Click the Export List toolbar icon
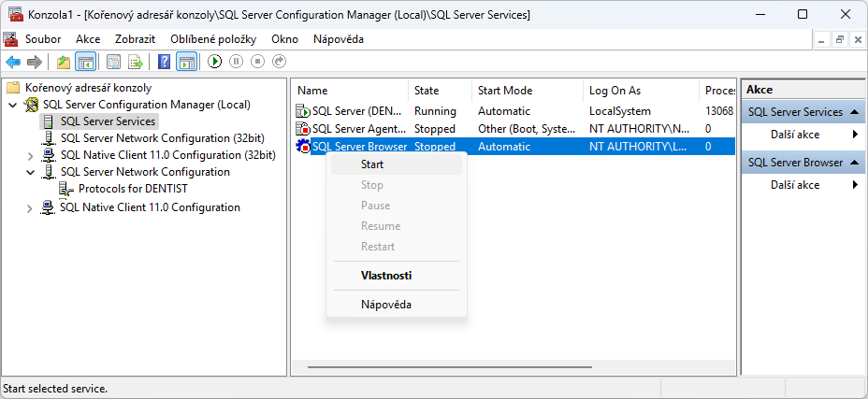 [136, 62]
